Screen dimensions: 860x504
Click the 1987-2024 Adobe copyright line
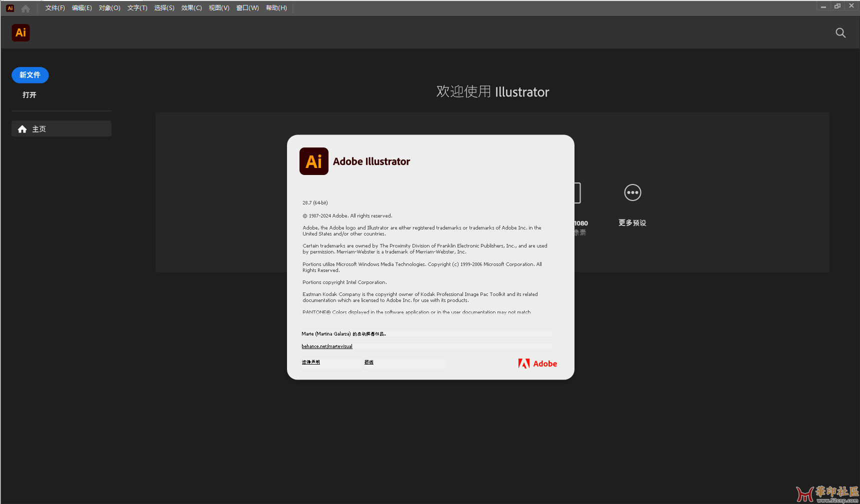pos(347,216)
